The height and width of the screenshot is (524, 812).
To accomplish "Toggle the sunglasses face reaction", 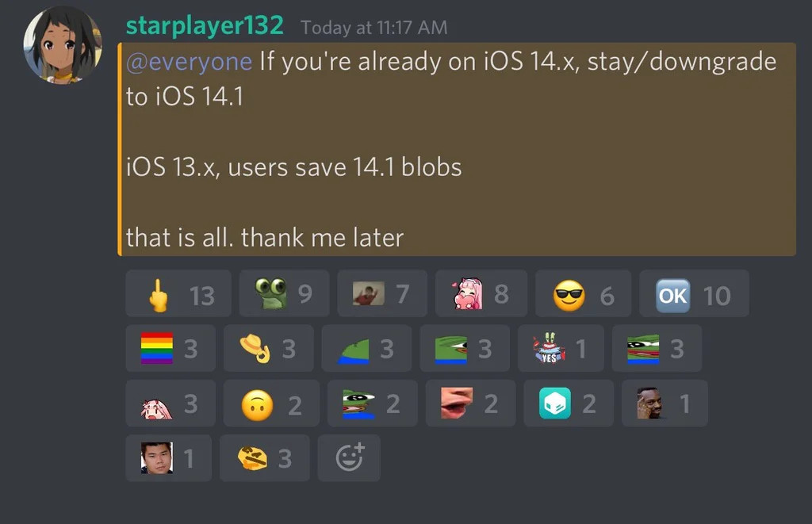I will [583, 293].
